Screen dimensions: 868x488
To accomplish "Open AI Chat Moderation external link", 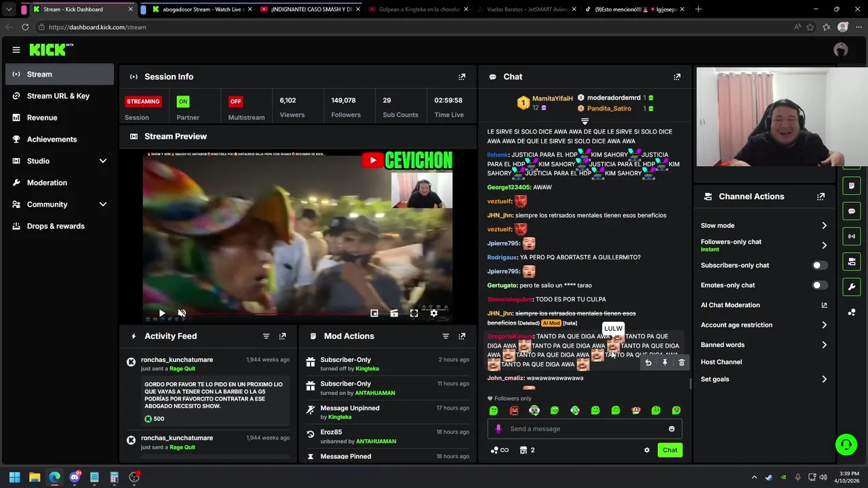I will [x=824, y=305].
